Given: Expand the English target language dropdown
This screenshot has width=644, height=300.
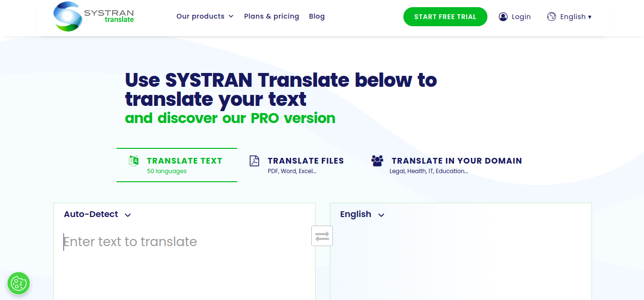Looking at the screenshot, I should click(362, 215).
